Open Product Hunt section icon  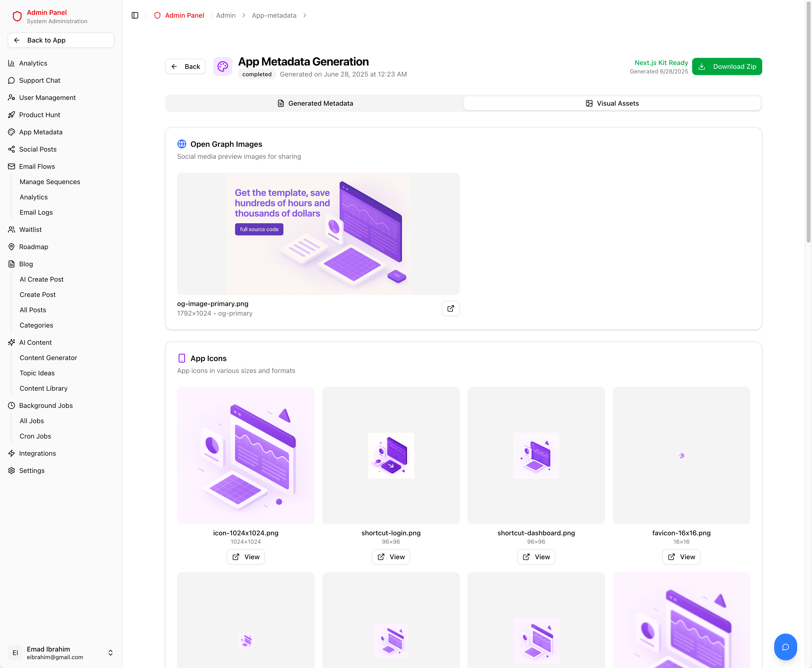coord(11,115)
